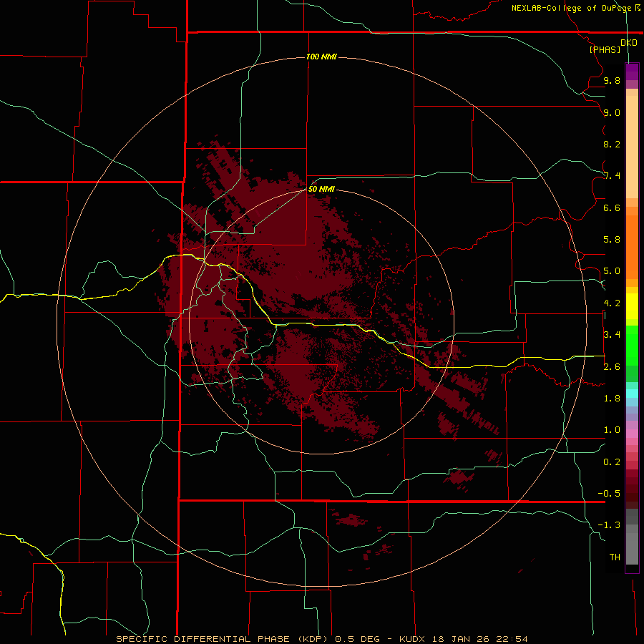
Task: Click the cyan color bar segment
Action: pos(632,394)
